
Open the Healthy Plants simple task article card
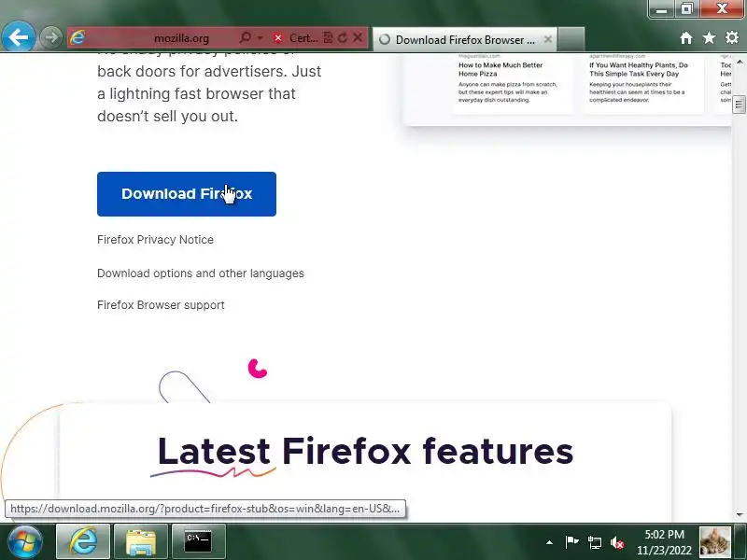[x=644, y=82]
